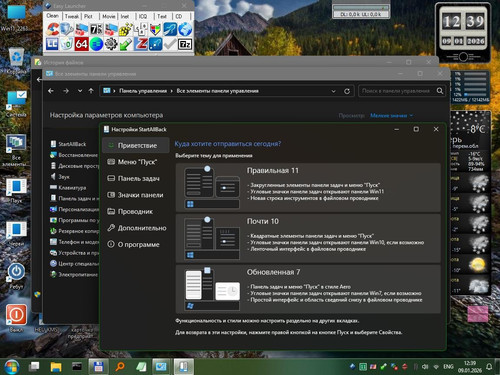Switch to the Pict tab in Easy Launcher
Screen dimensions: 500x375
(88, 16)
